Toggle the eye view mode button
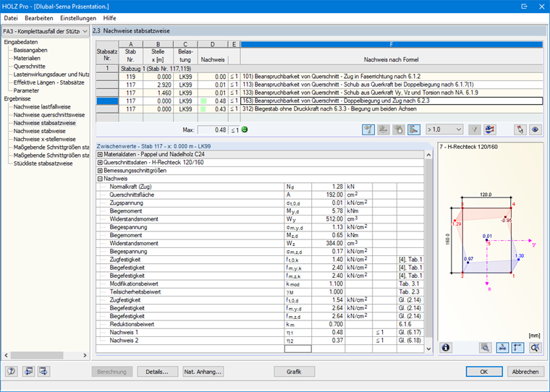This screenshot has width=550, height=392. point(536,129)
